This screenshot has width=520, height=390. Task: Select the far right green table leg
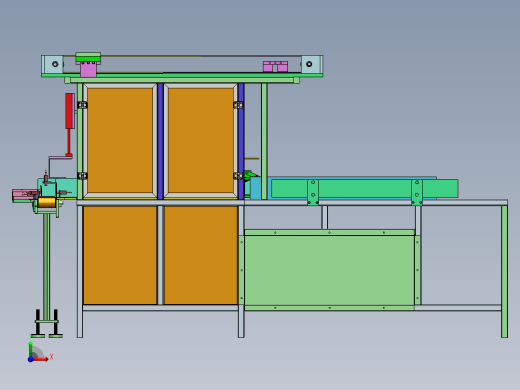click(504, 271)
